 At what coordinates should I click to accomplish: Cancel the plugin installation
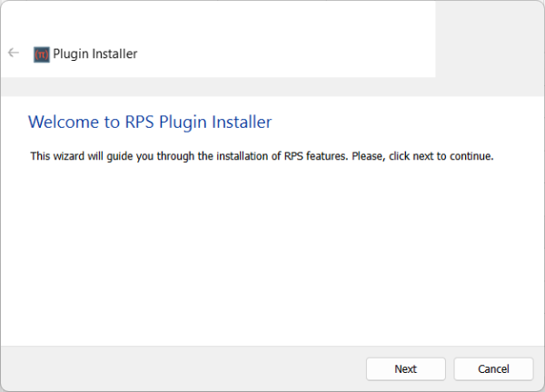(493, 368)
